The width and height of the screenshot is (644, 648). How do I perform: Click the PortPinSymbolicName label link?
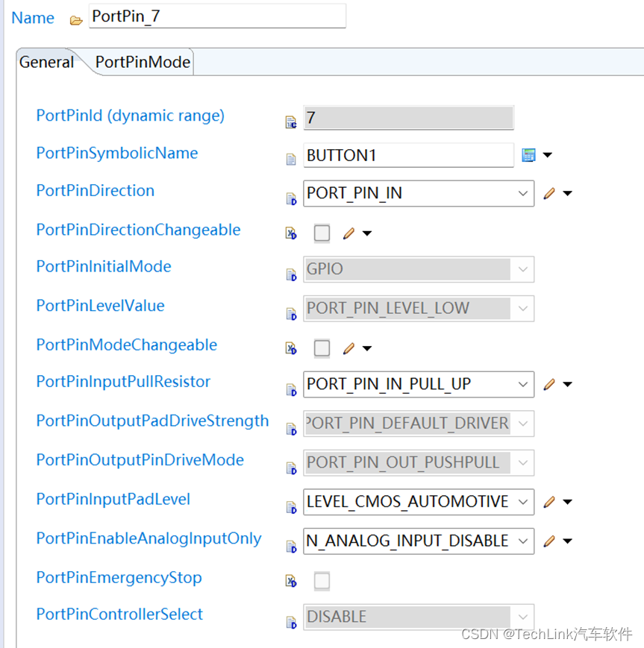coord(117,153)
